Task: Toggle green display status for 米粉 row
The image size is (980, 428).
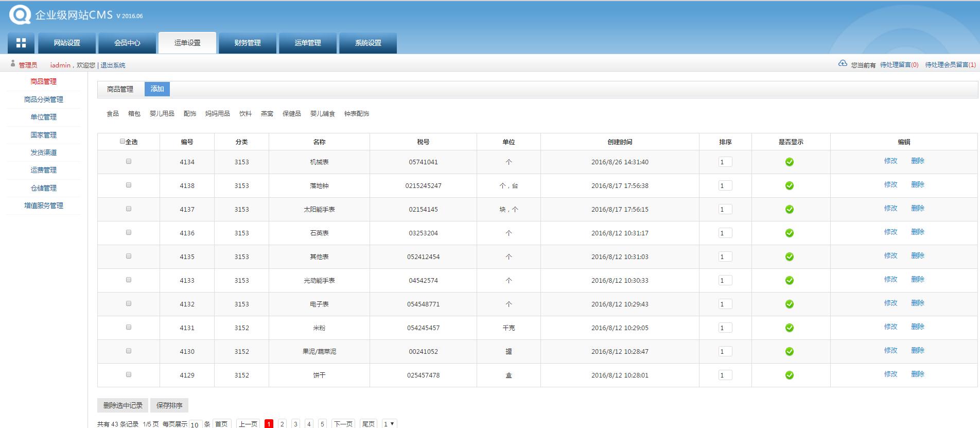Action: tap(789, 328)
